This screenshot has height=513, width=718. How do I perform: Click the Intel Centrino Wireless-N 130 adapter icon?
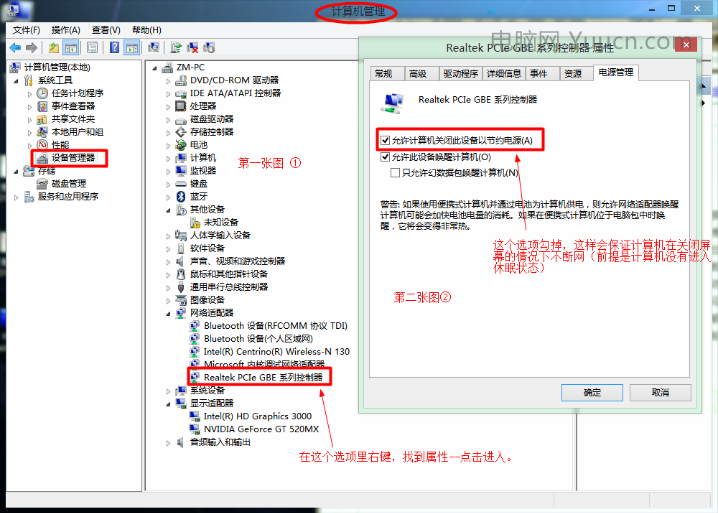click(195, 352)
